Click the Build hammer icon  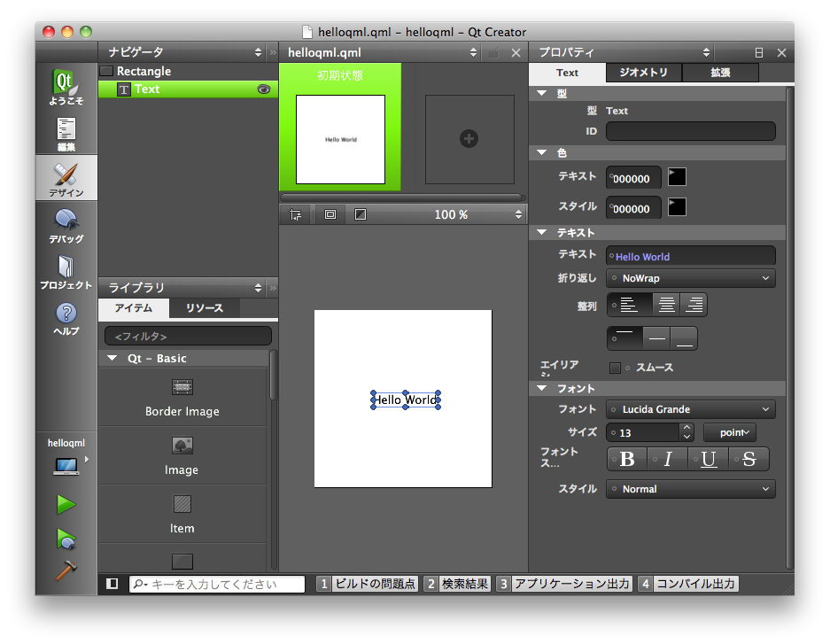click(x=66, y=571)
